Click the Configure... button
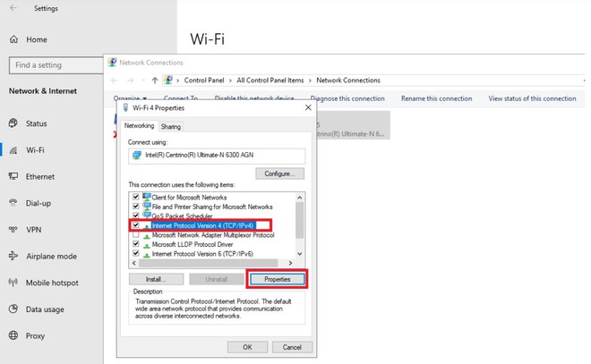The width and height of the screenshot is (591, 364). click(279, 174)
